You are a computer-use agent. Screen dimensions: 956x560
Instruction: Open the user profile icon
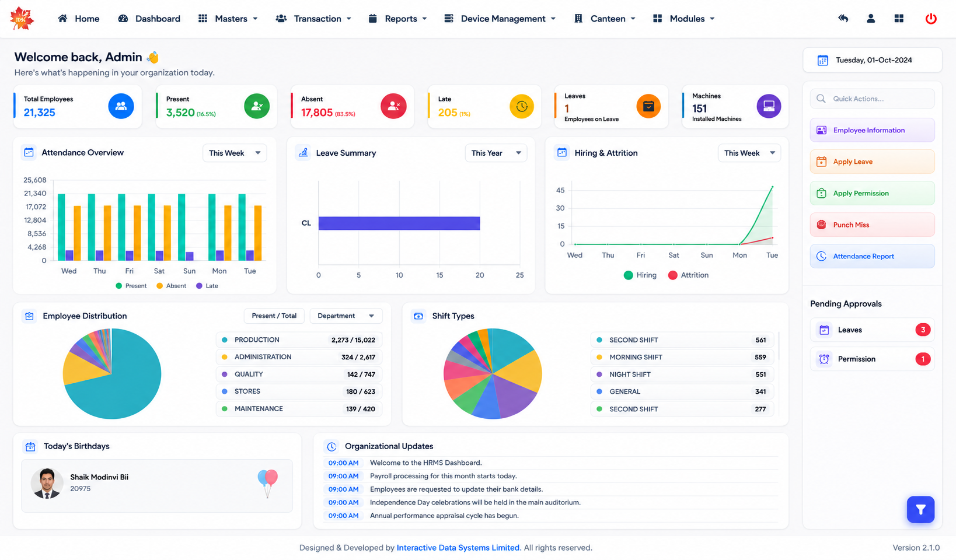(871, 19)
